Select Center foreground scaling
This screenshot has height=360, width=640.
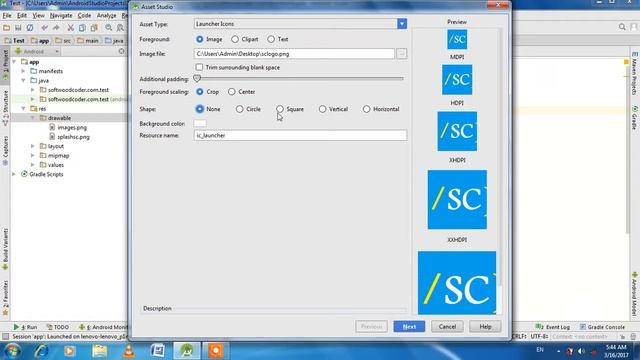[x=232, y=92]
